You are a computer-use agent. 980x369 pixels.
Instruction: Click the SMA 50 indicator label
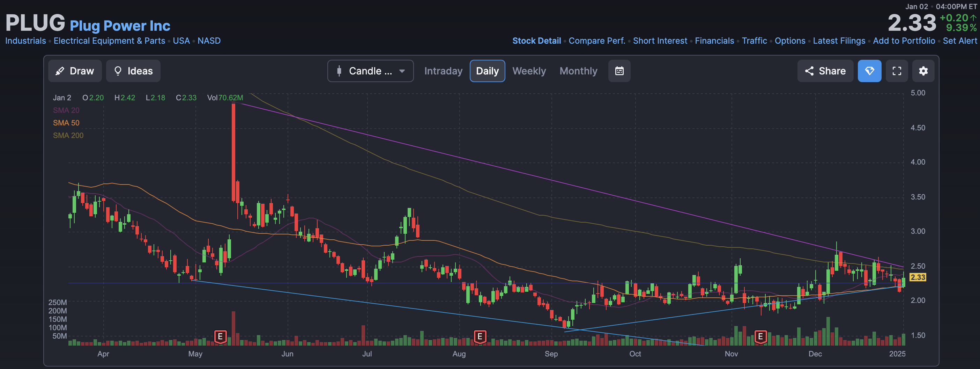pos(66,123)
